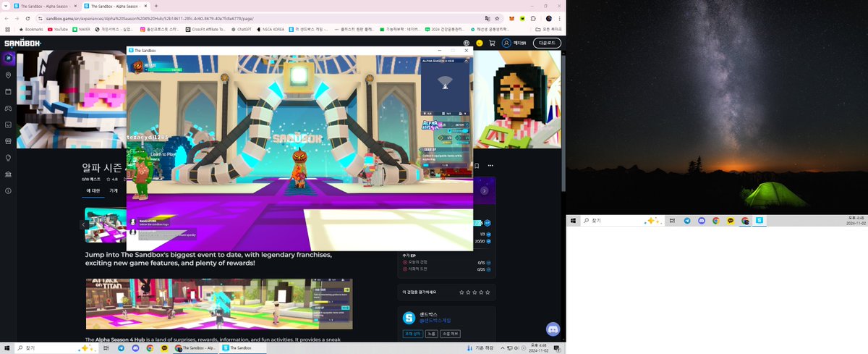Select the second tab under the experience title
868x354 pixels.
pos(114,190)
